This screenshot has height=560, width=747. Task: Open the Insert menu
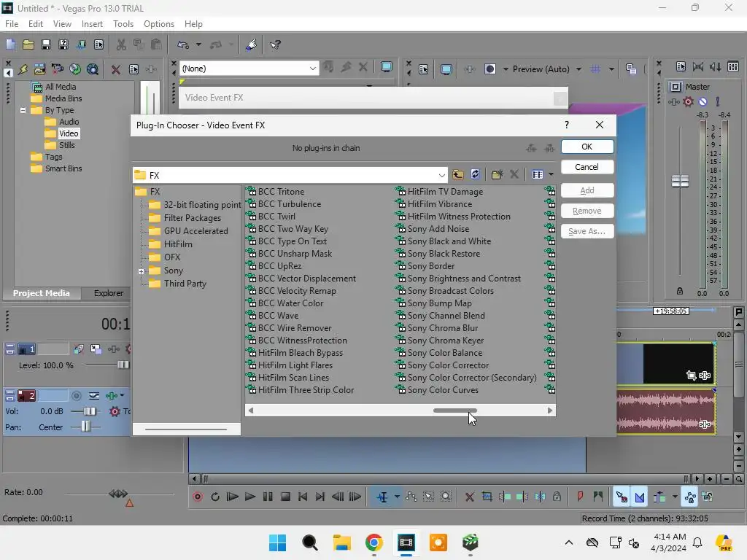click(x=92, y=24)
